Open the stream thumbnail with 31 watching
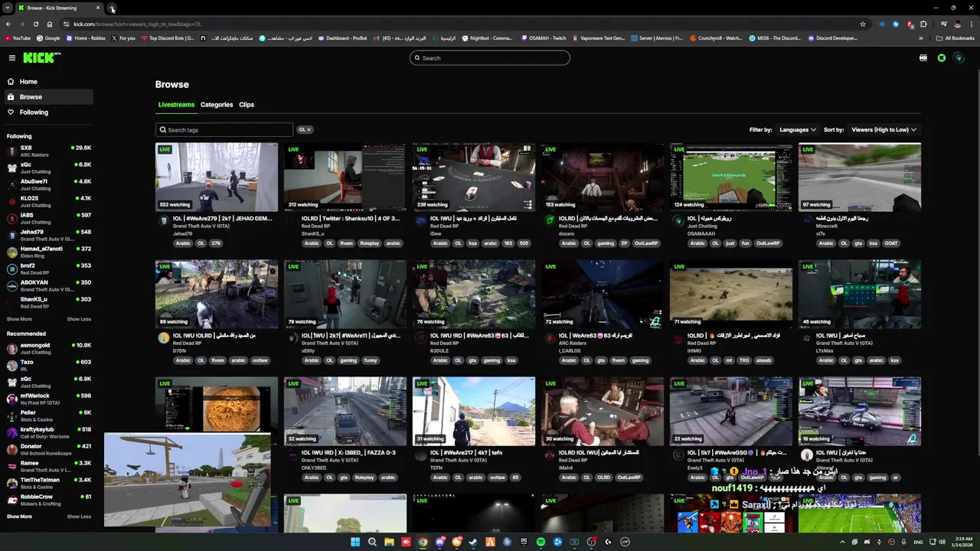 [x=474, y=411]
